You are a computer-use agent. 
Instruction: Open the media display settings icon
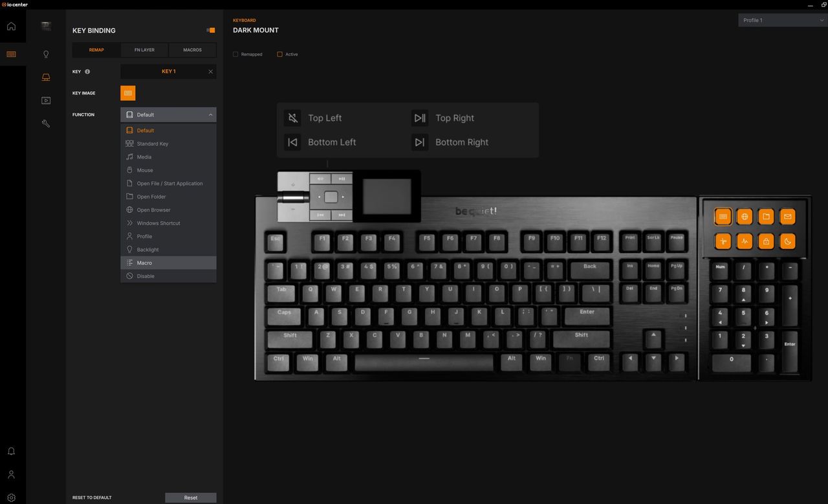coord(46,100)
